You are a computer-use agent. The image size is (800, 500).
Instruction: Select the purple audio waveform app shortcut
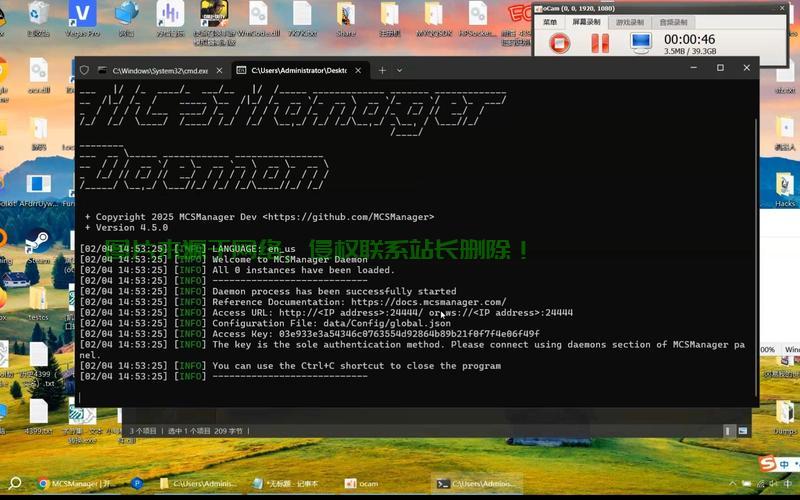click(170, 19)
